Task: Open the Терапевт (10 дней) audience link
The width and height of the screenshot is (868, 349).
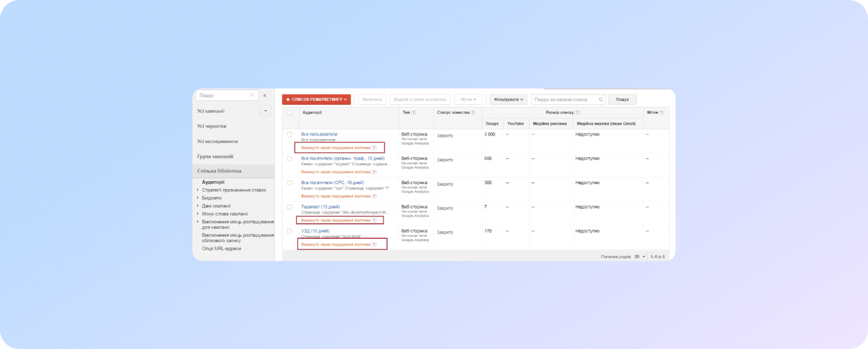Action: click(x=320, y=207)
